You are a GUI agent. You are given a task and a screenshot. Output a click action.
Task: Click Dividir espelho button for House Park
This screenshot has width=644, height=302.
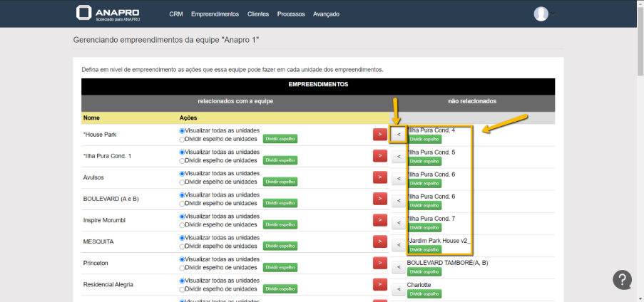coord(280,139)
